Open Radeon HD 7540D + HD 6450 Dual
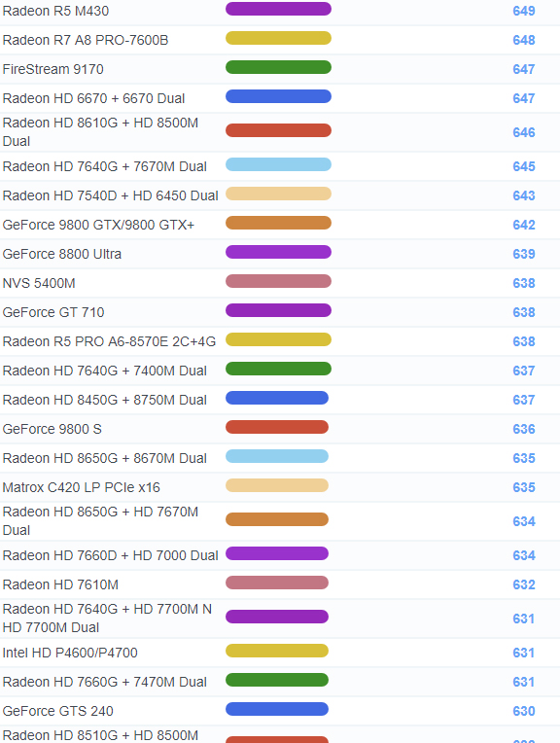Image resolution: width=560 pixels, height=743 pixels. [x=111, y=195]
